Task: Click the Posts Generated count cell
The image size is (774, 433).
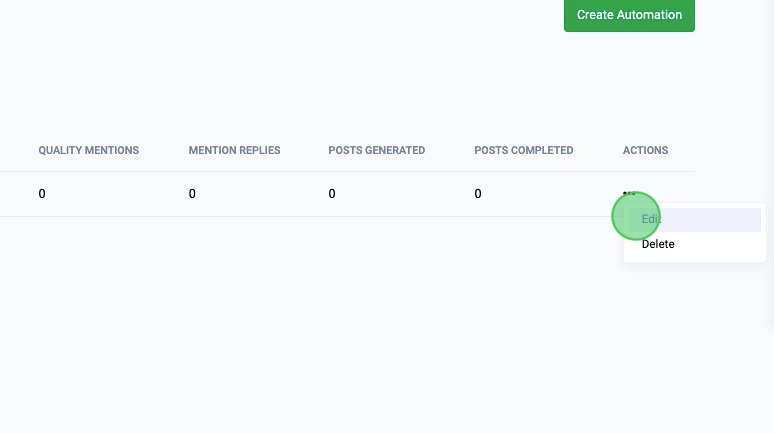Action: [332, 194]
